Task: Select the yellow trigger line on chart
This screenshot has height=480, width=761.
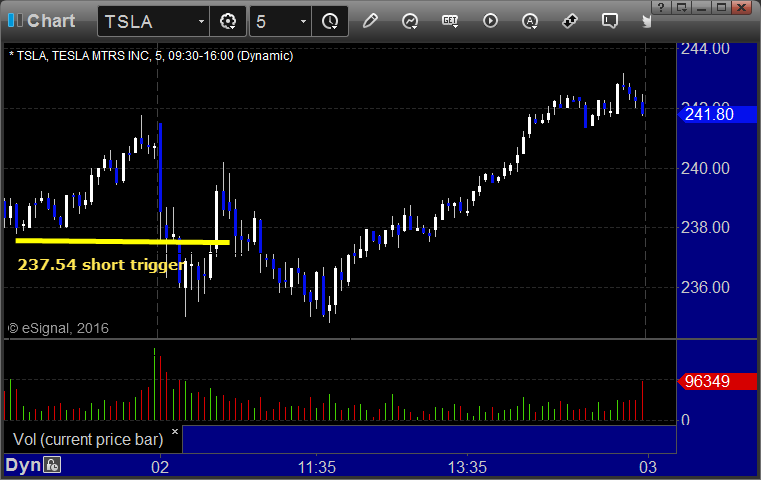Action: (x=122, y=241)
